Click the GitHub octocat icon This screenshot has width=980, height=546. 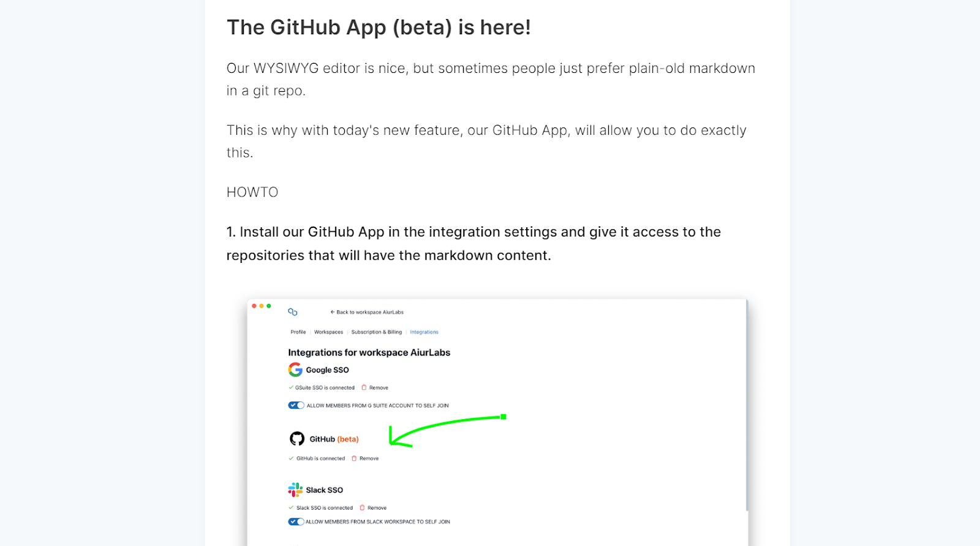(x=298, y=438)
